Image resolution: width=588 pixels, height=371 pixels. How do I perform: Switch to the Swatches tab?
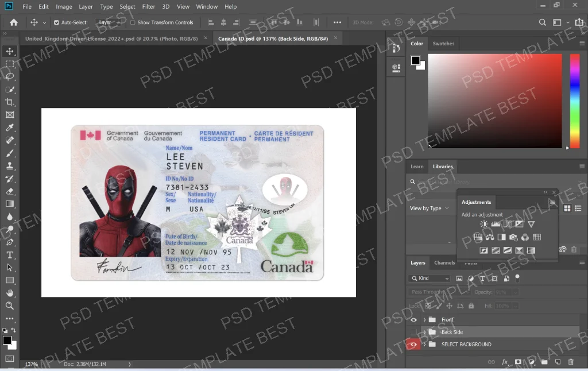pyautogui.click(x=443, y=44)
